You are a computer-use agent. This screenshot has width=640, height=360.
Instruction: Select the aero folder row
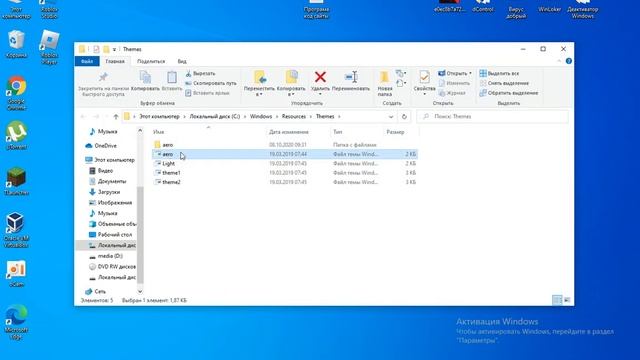(x=284, y=145)
